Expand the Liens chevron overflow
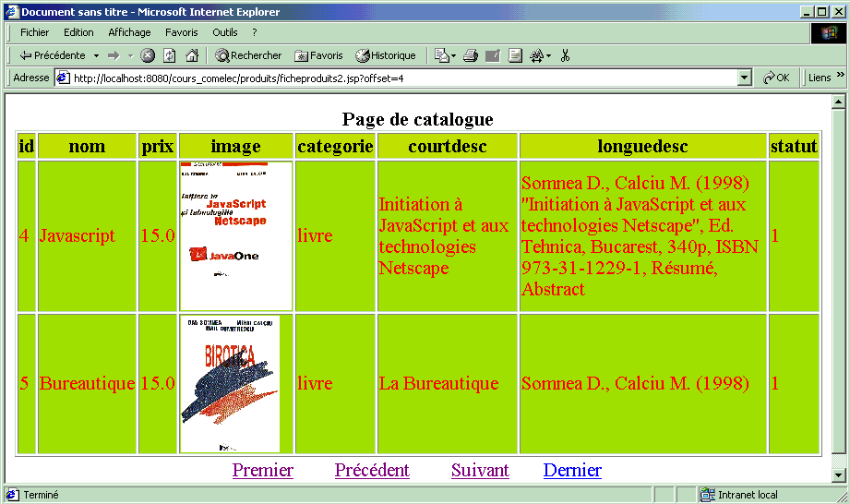The width and height of the screenshot is (850, 504). [x=840, y=75]
